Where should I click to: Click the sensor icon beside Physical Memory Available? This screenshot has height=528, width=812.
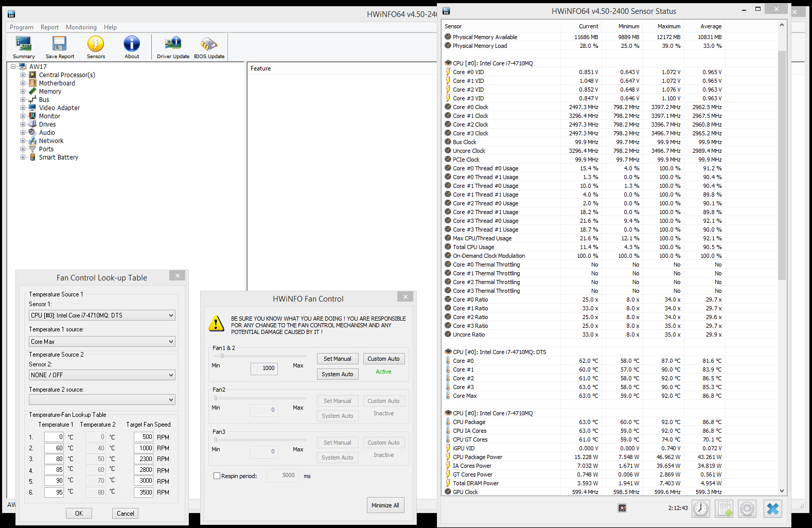point(448,37)
